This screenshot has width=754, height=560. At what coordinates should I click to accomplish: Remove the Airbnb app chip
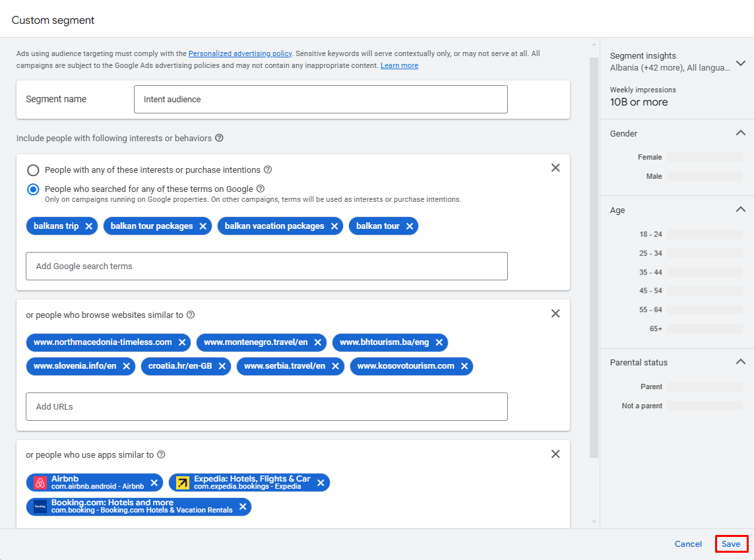coord(154,483)
